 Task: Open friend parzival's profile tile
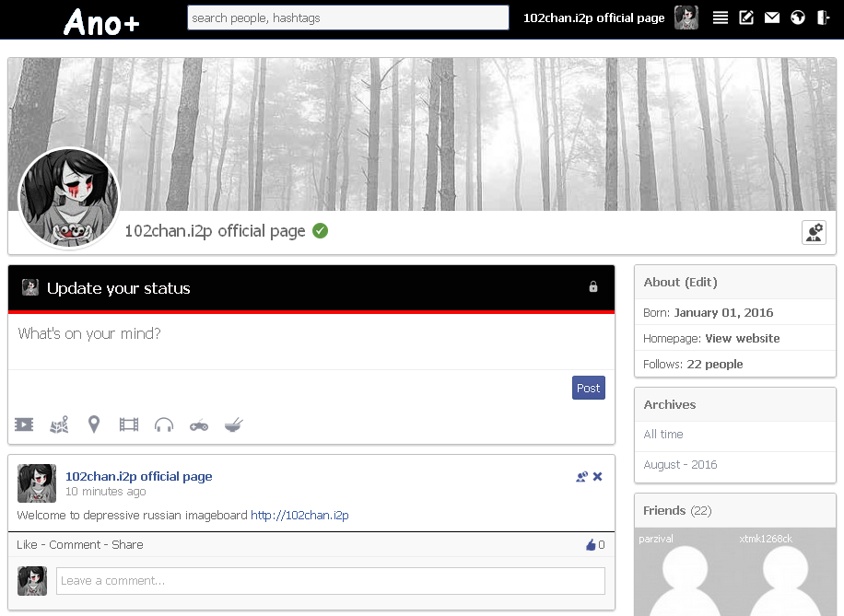click(x=685, y=573)
